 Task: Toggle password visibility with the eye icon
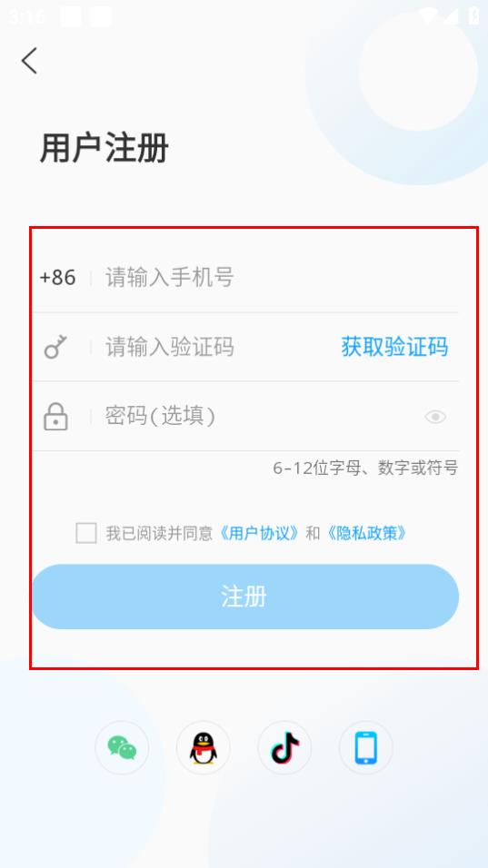tap(435, 417)
